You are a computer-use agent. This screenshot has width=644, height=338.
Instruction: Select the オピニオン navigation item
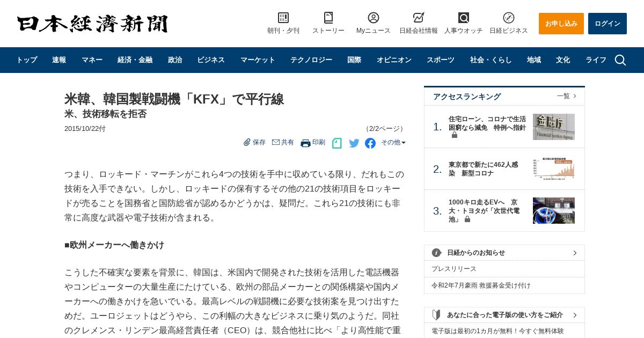click(x=394, y=60)
